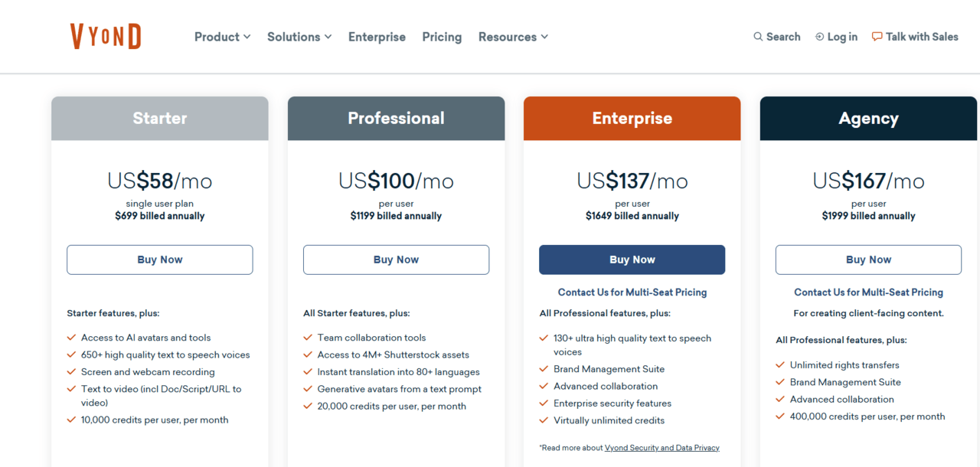
Task: Buy the Starter plan now
Action: click(159, 260)
